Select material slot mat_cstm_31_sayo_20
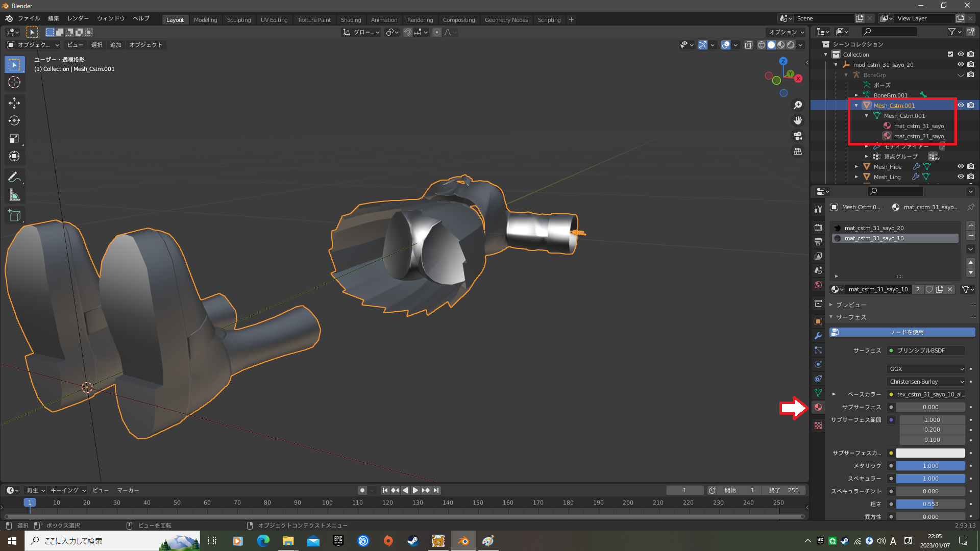This screenshot has height=551, width=980. [x=895, y=228]
